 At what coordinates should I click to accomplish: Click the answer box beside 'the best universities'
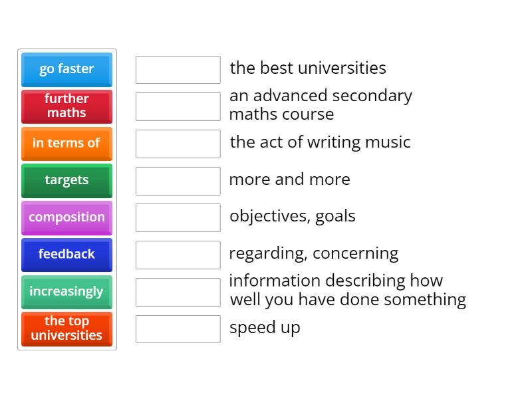(178, 68)
